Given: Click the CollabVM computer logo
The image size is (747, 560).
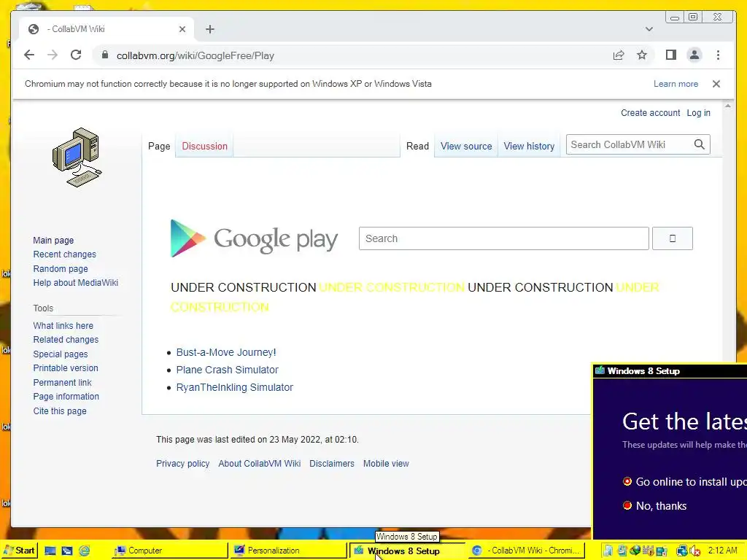Looking at the screenshot, I should point(77,157).
